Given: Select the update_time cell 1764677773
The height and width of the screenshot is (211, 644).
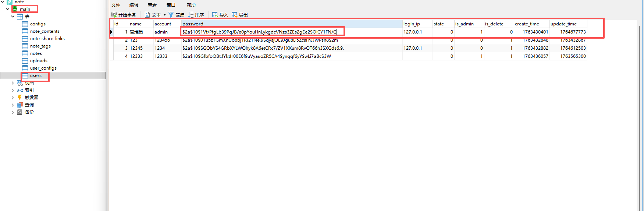Looking at the screenshot, I should [569, 32].
